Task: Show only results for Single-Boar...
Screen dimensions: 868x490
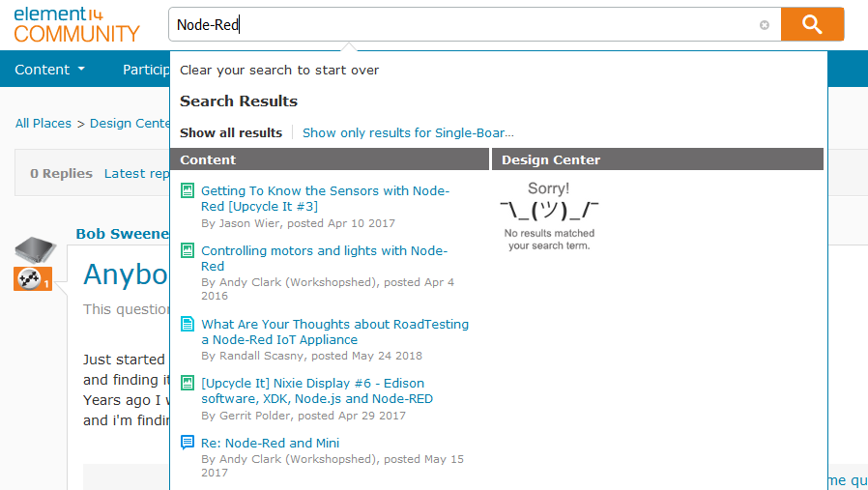Action: [408, 132]
